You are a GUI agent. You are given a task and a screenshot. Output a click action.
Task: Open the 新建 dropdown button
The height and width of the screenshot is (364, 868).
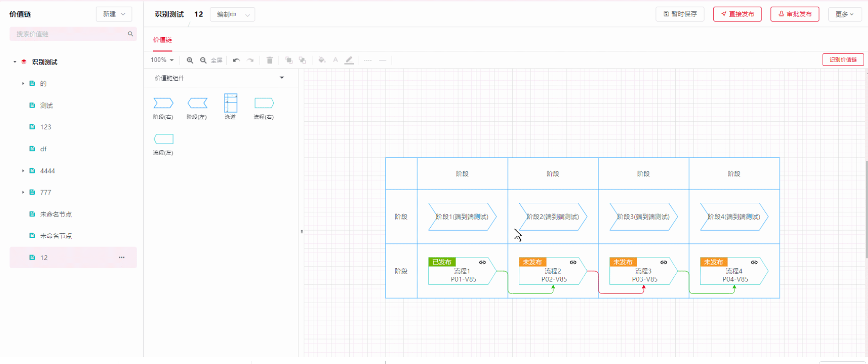click(114, 14)
